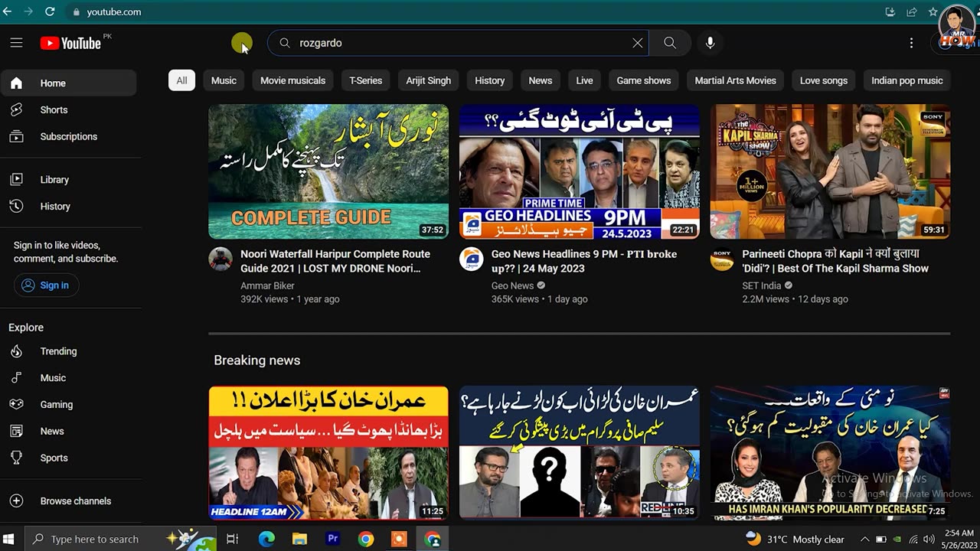Show hidden system tray icons

click(x=864, y=539)
